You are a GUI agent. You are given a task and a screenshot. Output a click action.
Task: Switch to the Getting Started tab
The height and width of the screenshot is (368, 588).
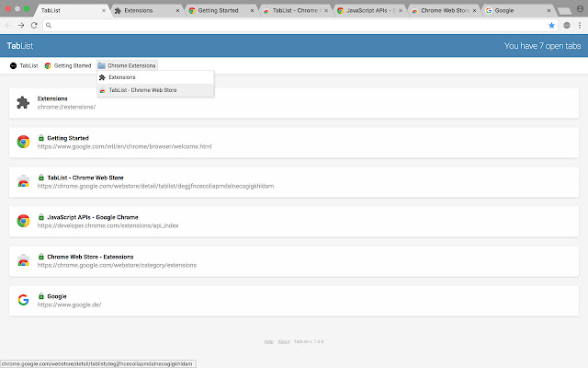point(221,10)
